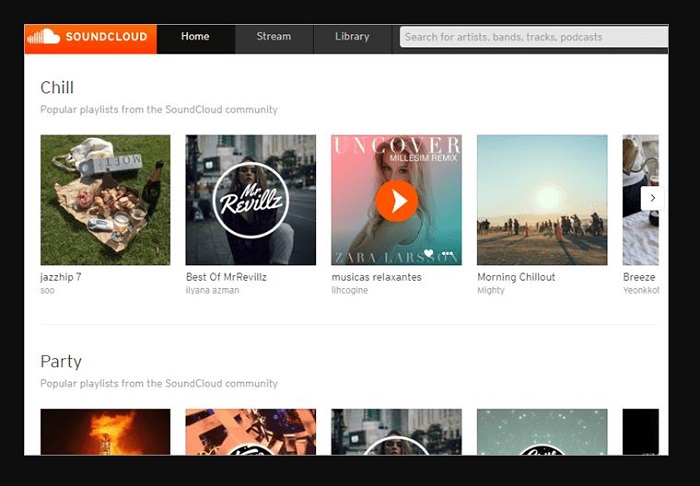700x486 pixels.
Task: Switch to the Stream tab
Action: pos(274,39)
